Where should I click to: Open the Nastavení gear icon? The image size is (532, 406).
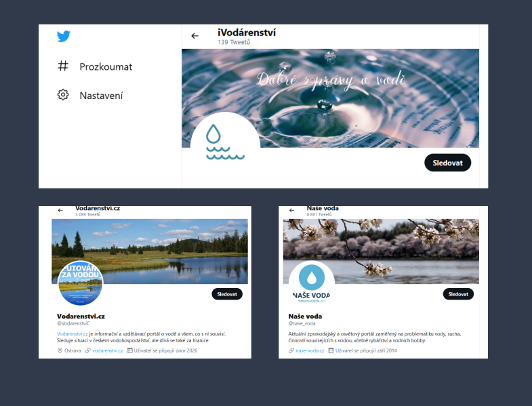63,95
